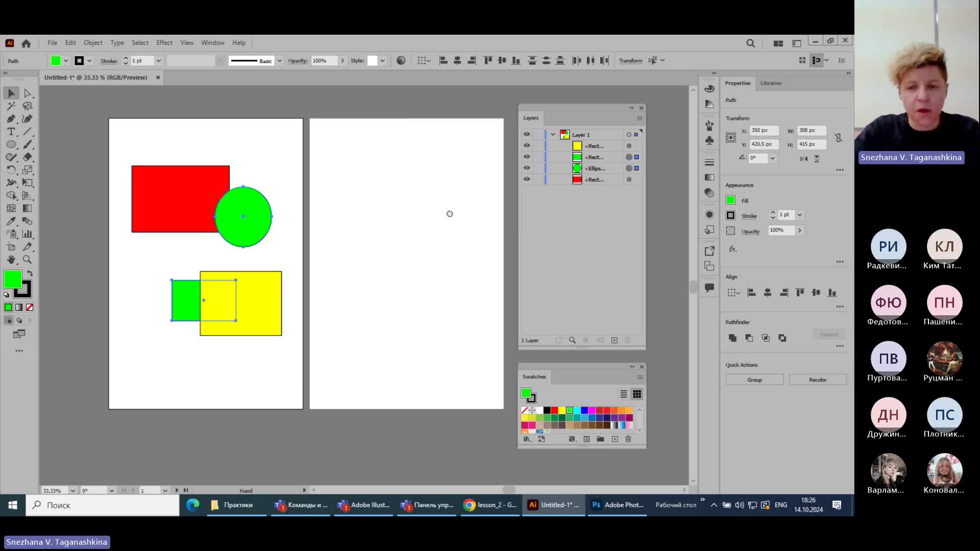Screen dimensions: 980x551
Task: Select the Rotate tool
Action: point(11,170)
